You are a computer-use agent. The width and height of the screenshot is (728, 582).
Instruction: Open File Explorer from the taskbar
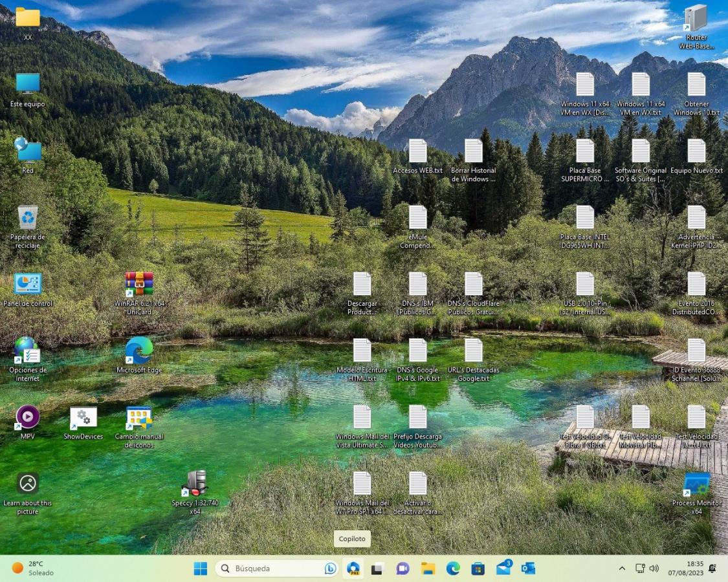point(428,568)
